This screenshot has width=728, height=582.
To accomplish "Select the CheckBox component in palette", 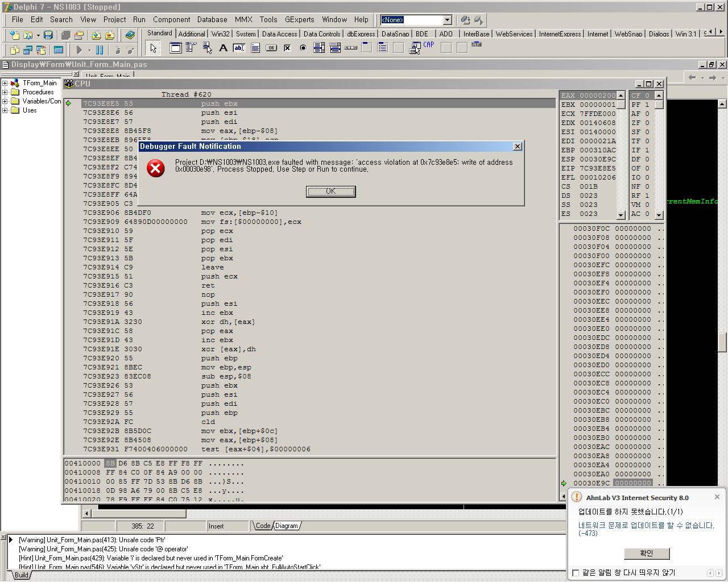I will click(287, 48).
